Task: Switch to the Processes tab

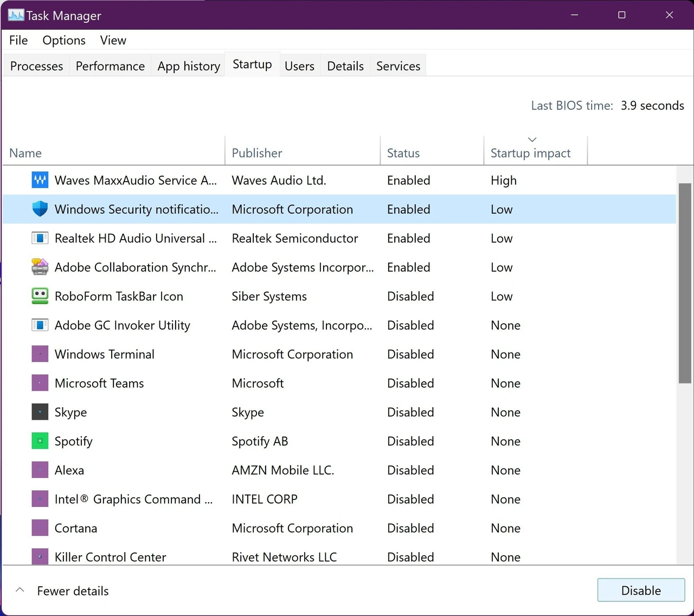Action: [x=36, y=66]
